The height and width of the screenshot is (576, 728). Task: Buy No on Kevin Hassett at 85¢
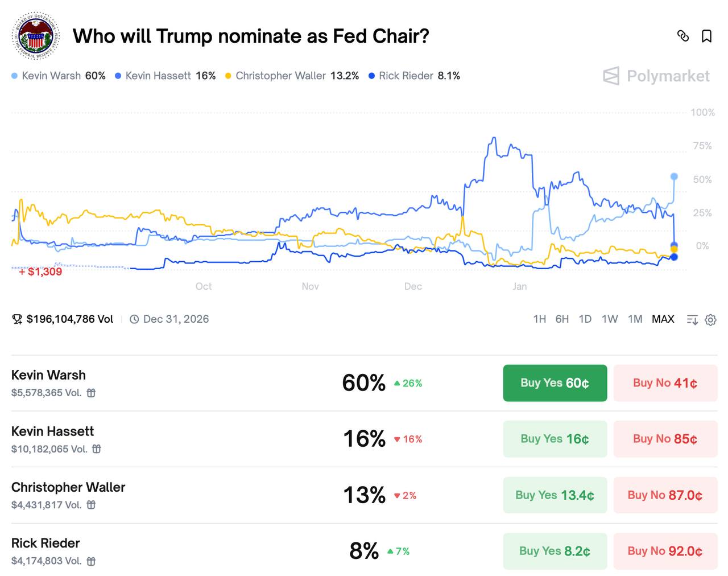pos(665,439)
